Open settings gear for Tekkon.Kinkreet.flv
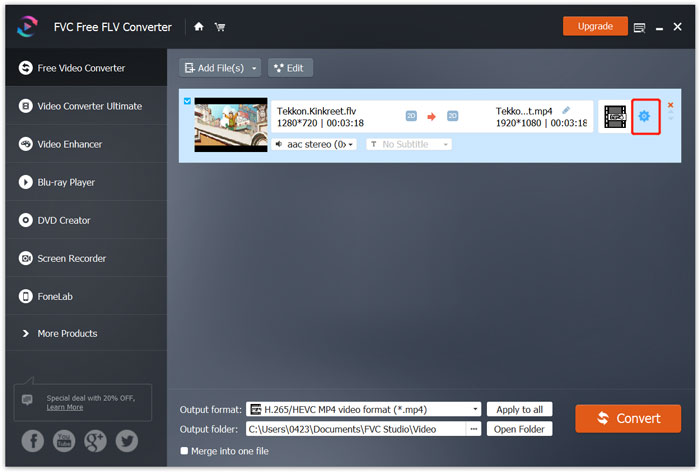This screenshot has height=472, width=700. 644,116
